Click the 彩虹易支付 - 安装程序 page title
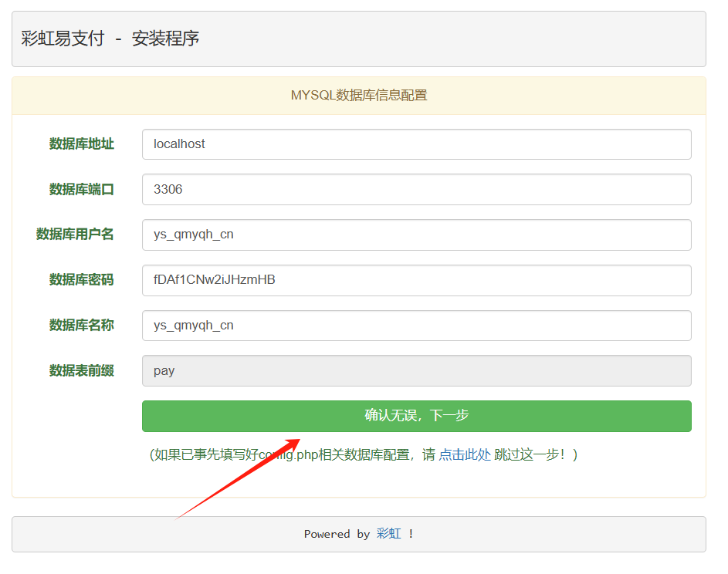This screenshot has width=728, height=574. click(x=110, y=38)
